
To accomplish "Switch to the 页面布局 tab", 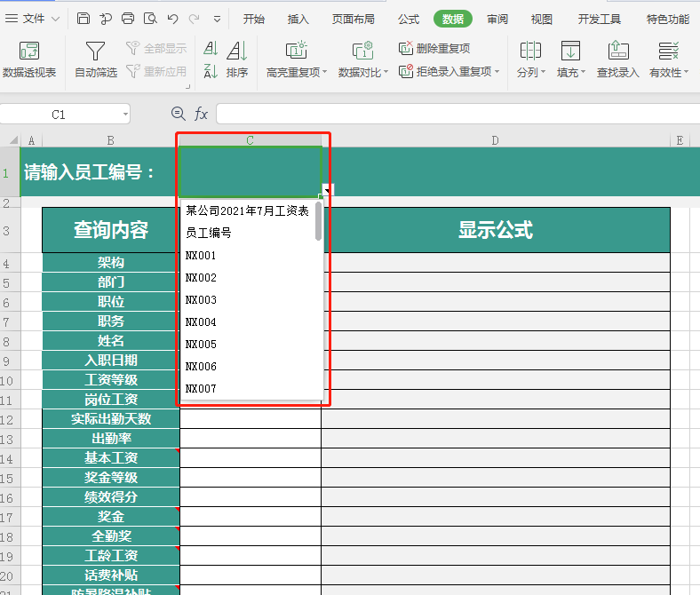I will tap(354, 20).
